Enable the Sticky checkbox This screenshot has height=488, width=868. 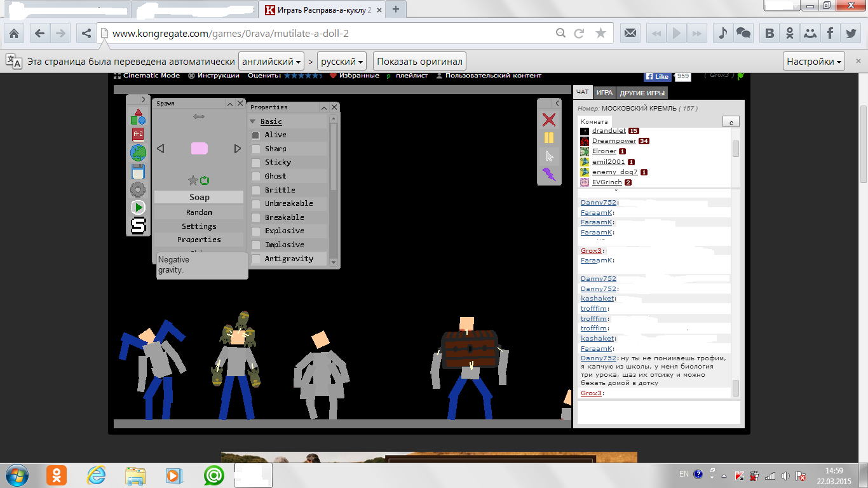tap(255, 163)
